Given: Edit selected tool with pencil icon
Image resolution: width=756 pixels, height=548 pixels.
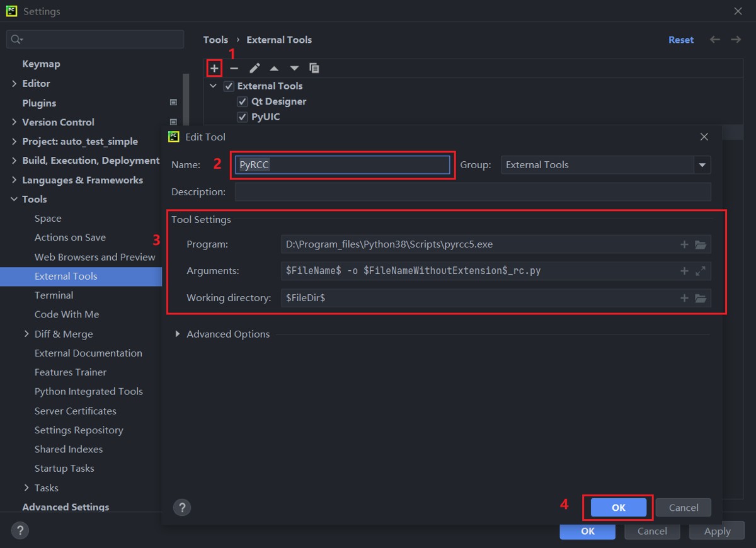Looking at the screenshot, I should click(255, 68).
